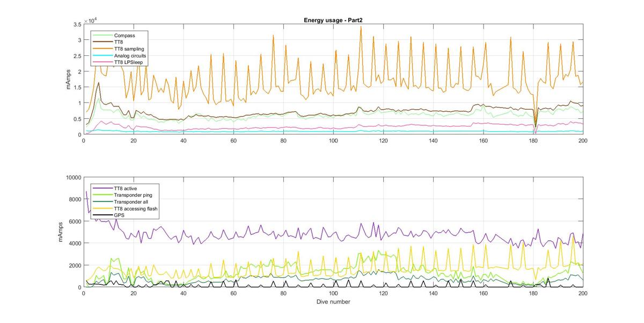The image size is (644, 323).
Task: Click x-axis tick "180" under the top plot
Action: [533, 141]
